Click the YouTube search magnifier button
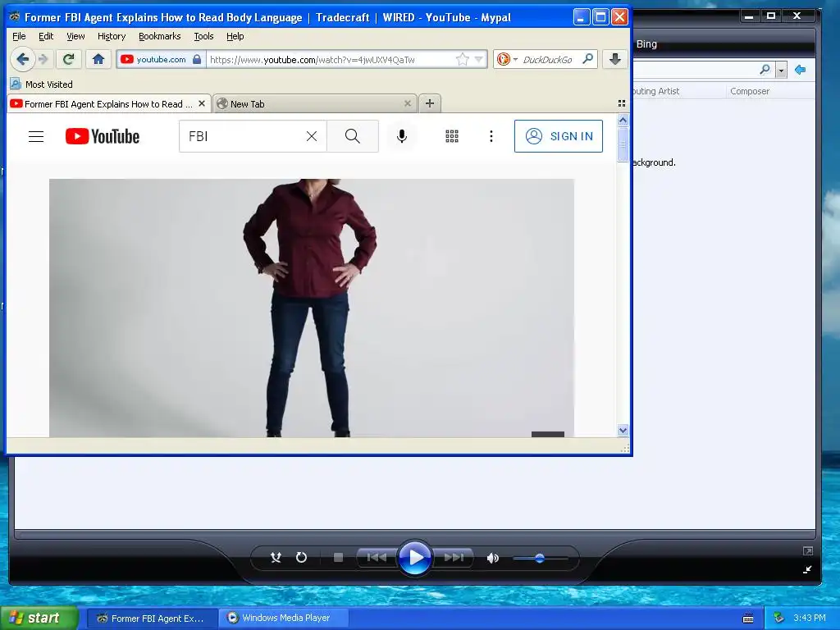Viewport: 840px width, 630px height. 353,136
